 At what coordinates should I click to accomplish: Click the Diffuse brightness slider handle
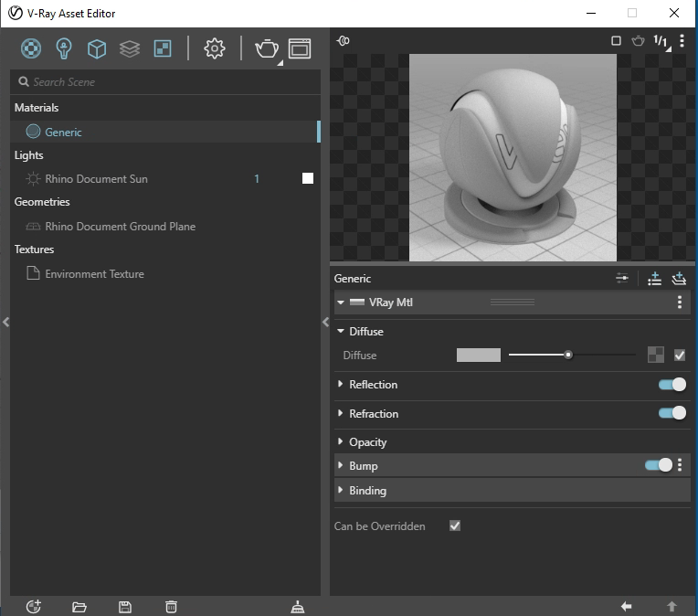pyautogui.click(x=568, y=355)
